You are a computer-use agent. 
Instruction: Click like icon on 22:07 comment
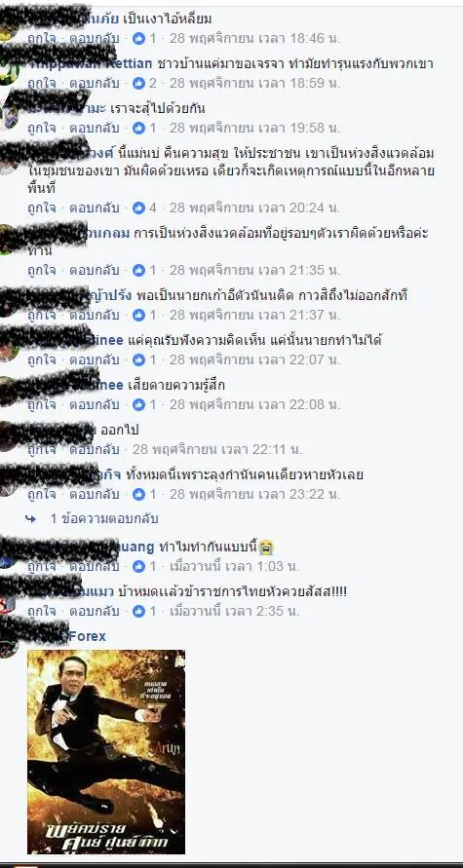click(138, 359)
